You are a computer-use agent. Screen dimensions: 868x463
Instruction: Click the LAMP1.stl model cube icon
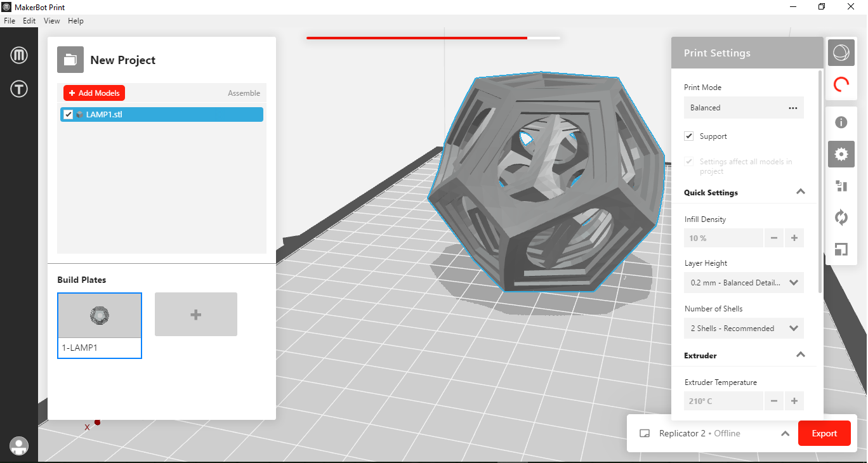(x=79, y=115)
